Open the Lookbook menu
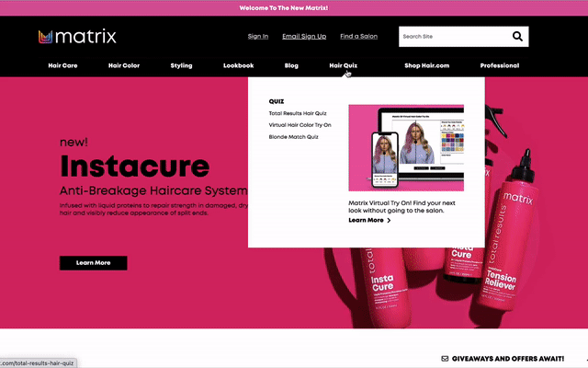 pos(239,65)
